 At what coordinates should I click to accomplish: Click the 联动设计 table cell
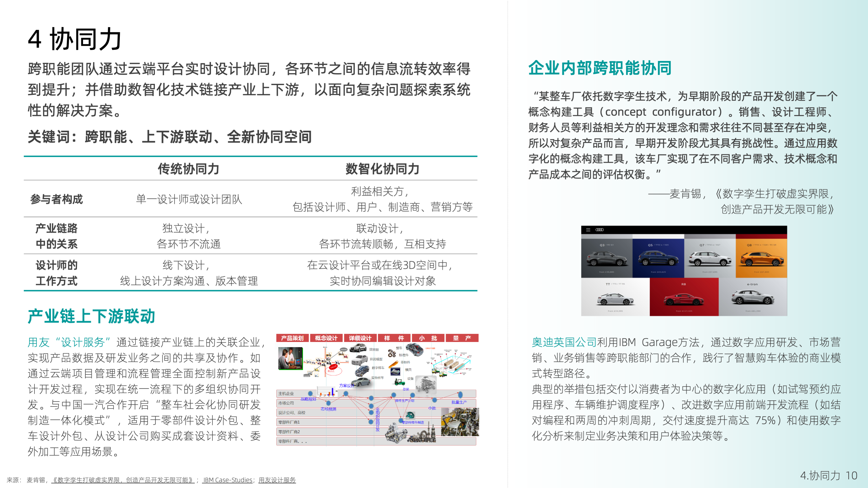[383, 236]
